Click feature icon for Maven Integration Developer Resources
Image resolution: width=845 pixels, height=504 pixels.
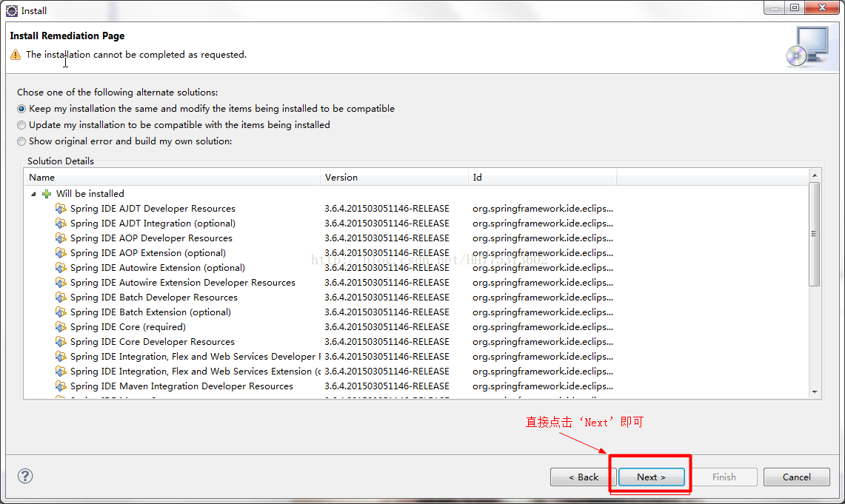coord(61,386)
